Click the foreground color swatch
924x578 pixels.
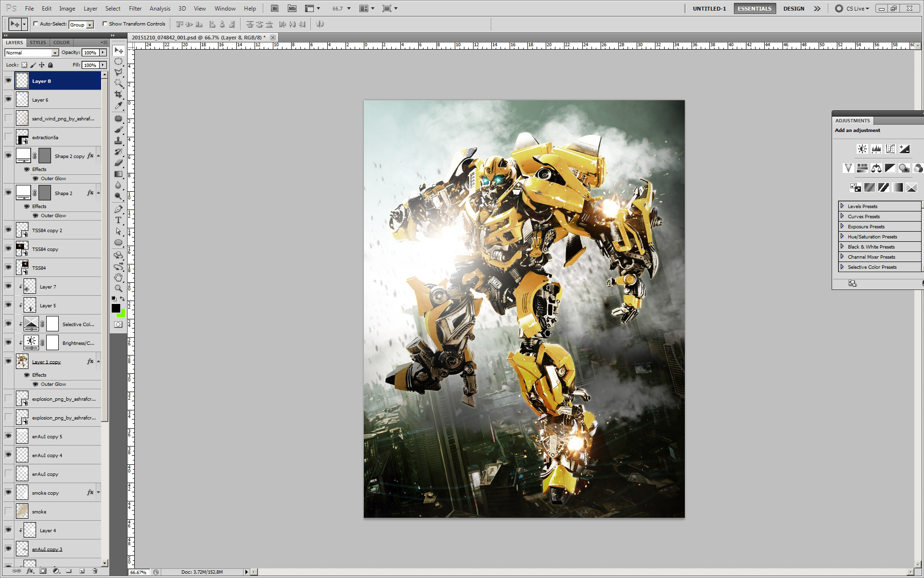(x=116, y=308)
